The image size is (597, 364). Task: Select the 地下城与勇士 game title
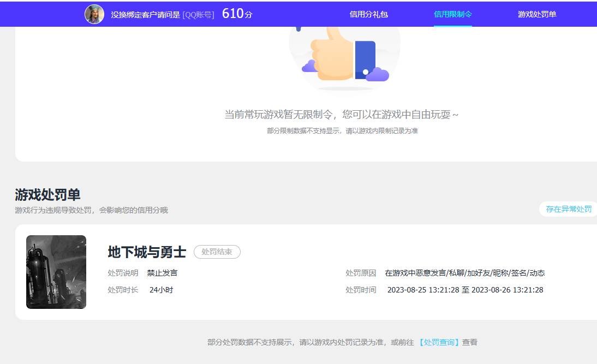146,252
